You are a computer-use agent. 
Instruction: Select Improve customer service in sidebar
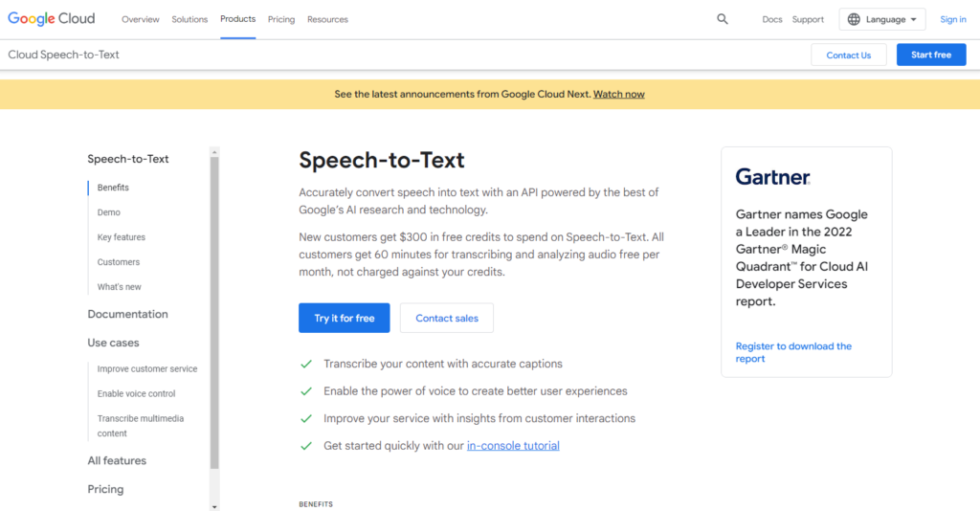click(147, 369)
